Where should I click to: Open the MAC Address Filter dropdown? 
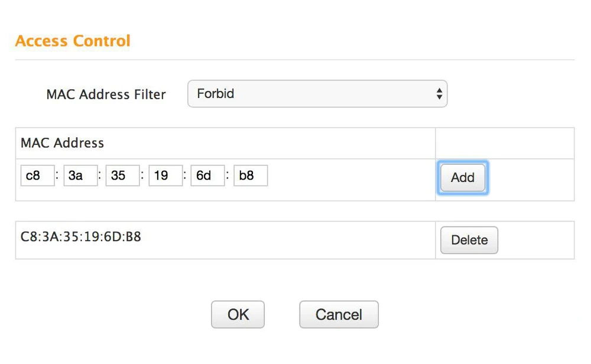[x=317, y=94]
